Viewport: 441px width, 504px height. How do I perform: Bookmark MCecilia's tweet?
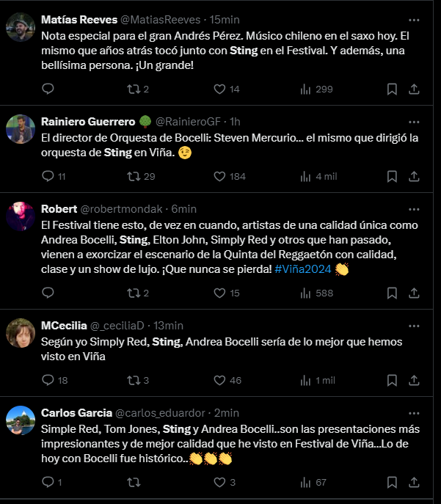392,380
